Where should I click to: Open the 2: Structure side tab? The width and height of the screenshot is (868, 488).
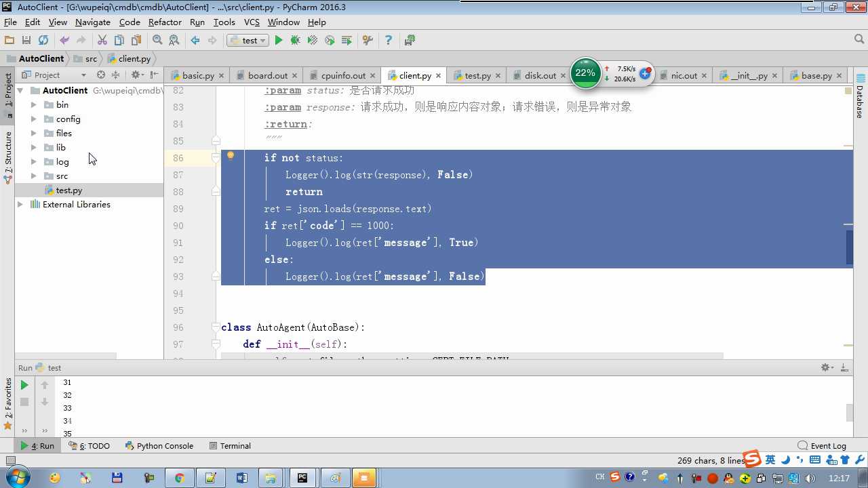[x=8, y=157]
